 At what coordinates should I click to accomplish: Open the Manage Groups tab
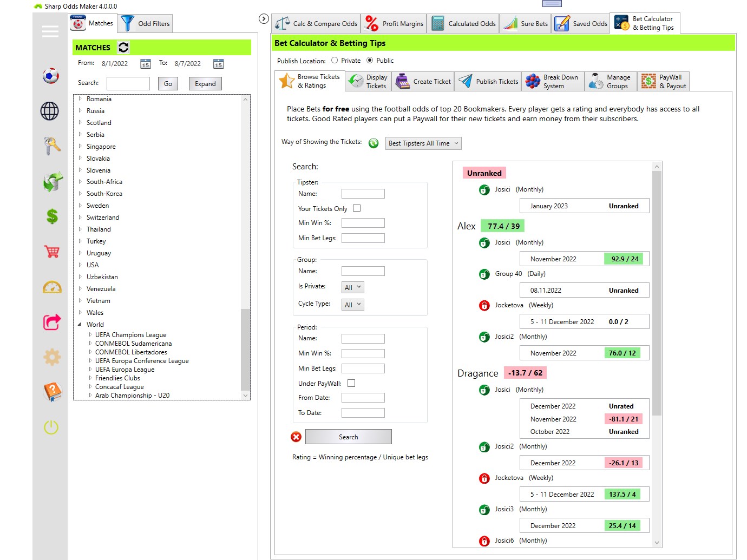[x=611, y=82]
